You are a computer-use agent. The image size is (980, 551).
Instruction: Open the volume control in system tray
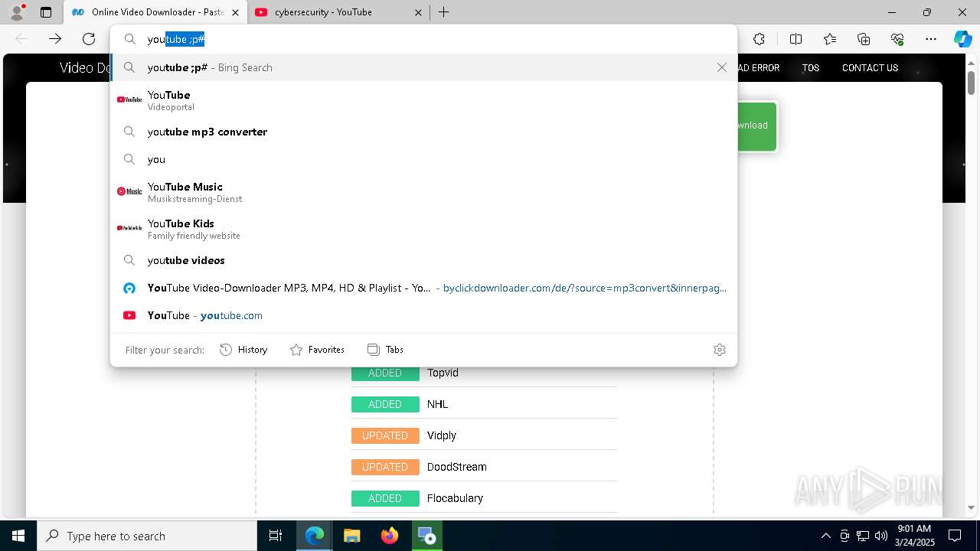tap(881, 536)
